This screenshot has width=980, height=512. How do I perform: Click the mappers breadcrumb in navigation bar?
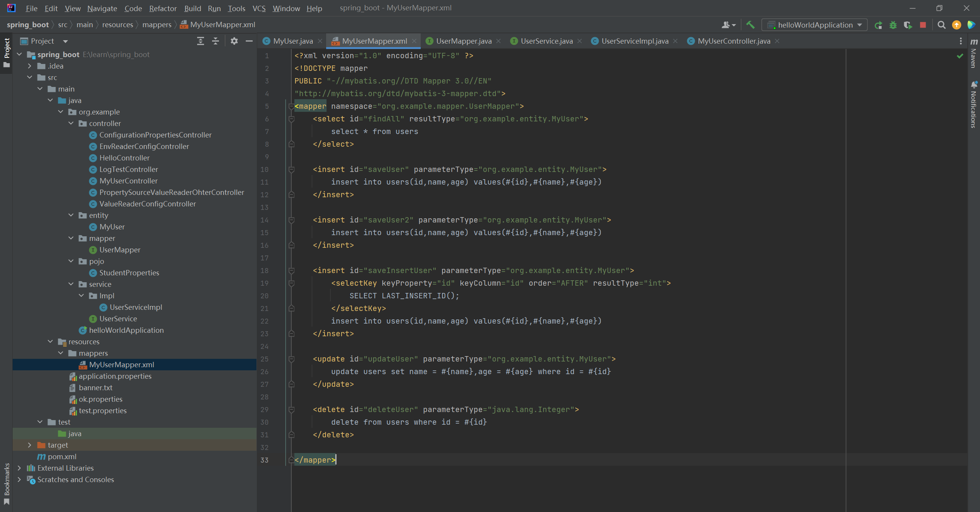click(x=157, y=25)
